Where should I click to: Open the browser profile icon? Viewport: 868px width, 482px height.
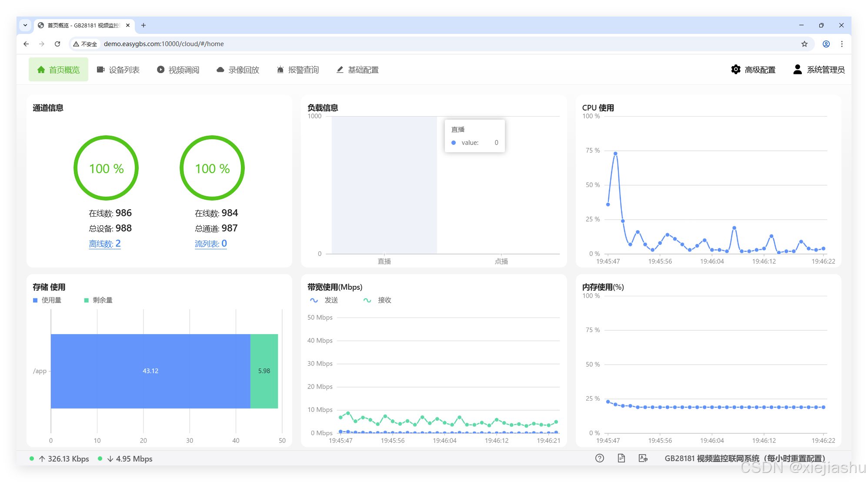tap(826, 44)
